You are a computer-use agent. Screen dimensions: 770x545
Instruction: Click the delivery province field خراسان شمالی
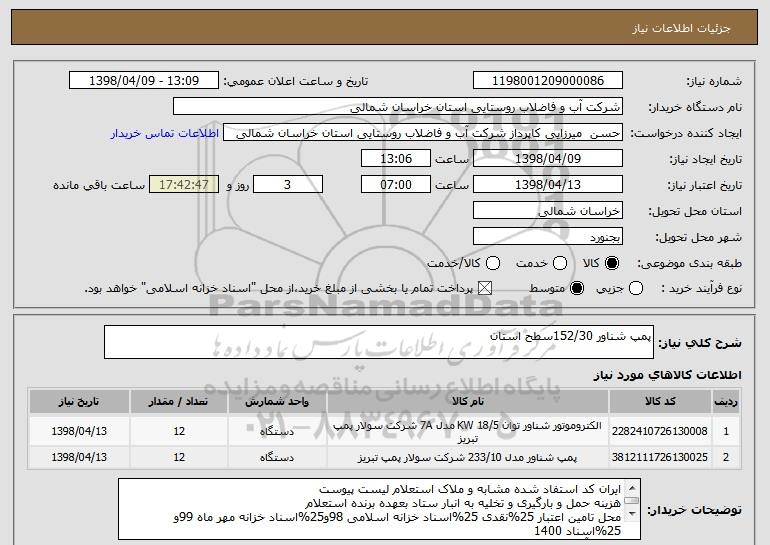click(x=548, y=211)
